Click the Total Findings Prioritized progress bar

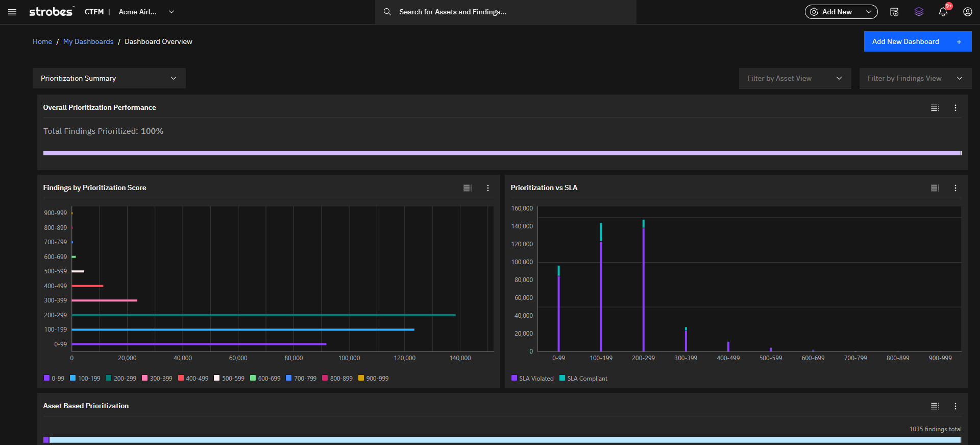pyautogui.click(x=502, y=153)
